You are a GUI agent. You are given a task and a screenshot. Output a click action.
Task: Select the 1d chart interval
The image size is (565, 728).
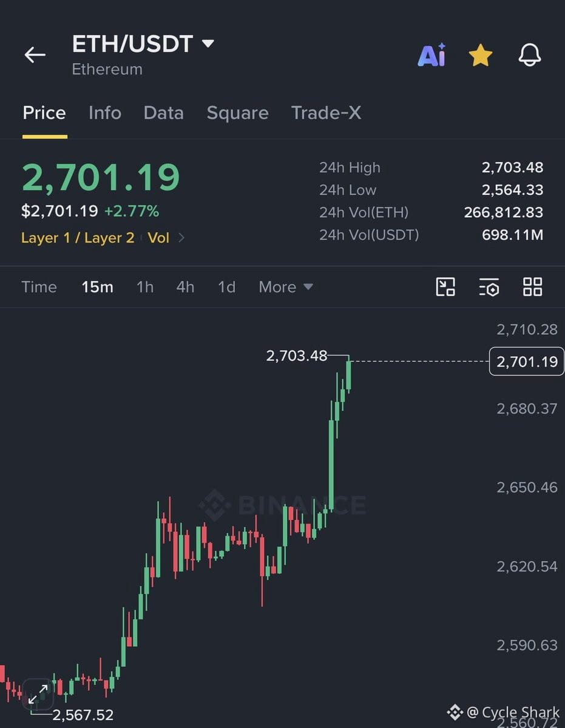tap(226, 287)
